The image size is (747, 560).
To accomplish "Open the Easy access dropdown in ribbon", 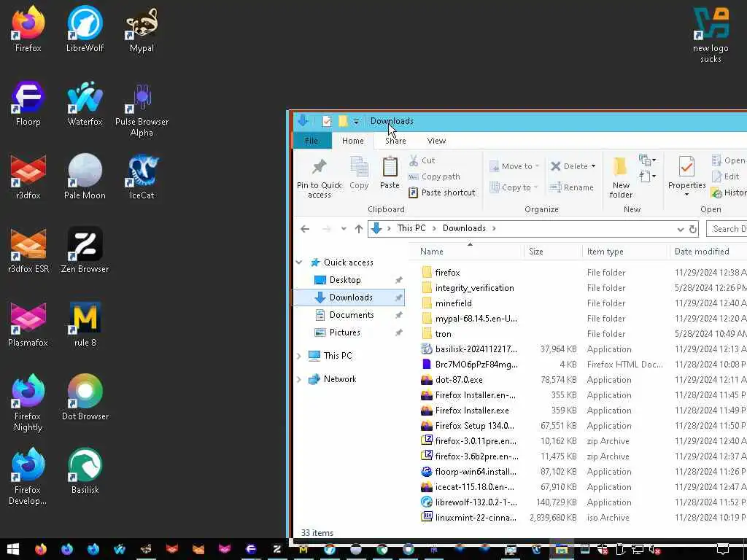I will click(x=648, y=176).
